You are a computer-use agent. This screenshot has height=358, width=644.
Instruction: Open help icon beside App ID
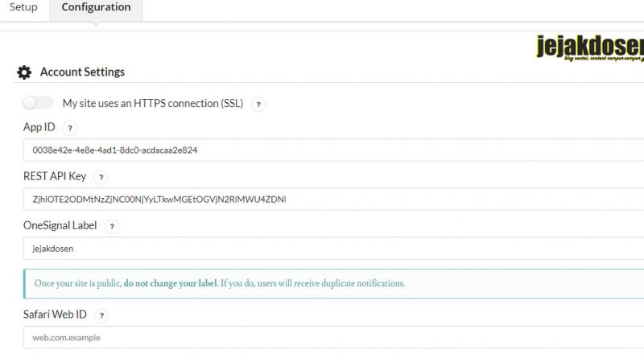tap(70, 128)
